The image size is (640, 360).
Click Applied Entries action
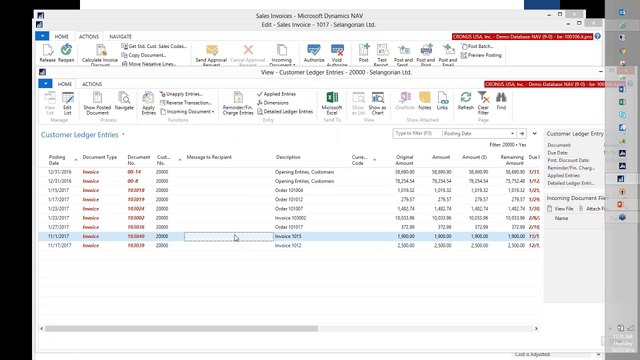pyautogui.click(x=276, y=94)
